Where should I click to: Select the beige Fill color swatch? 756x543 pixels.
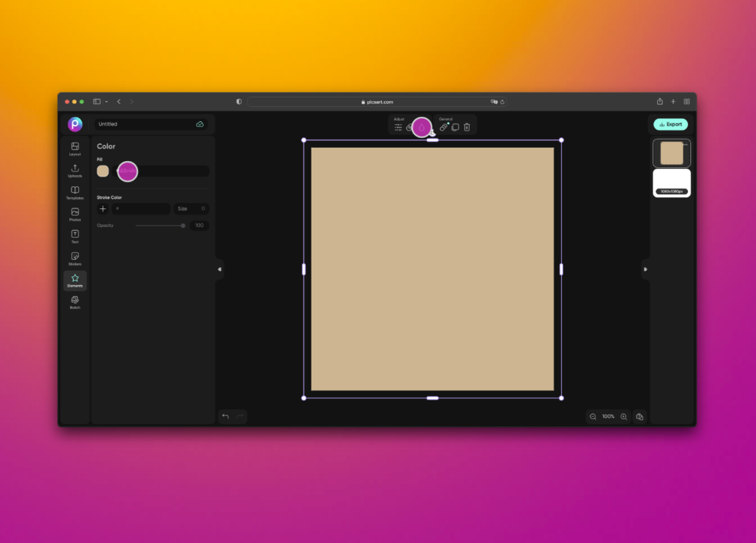coord(103,171)
